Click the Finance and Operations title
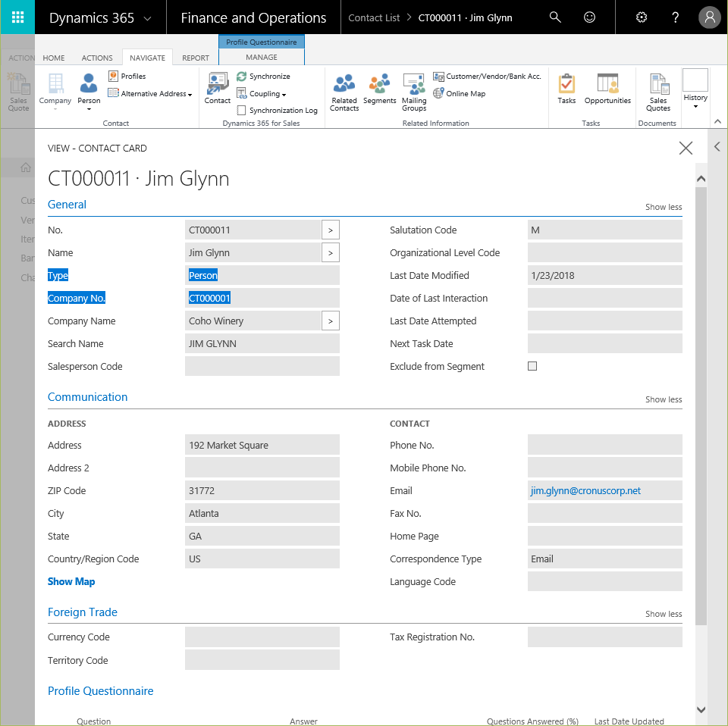728x726 pixels. 253,17
